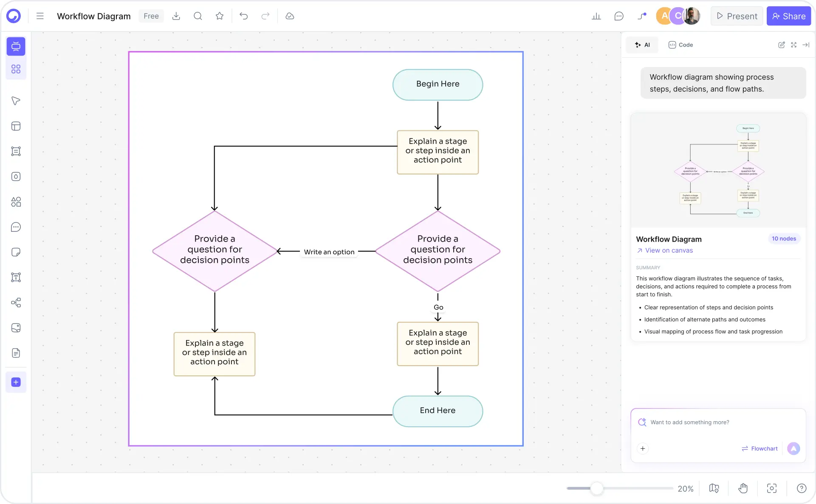Image resolution: width=816 pixels, height=504 pixels.
Task: Click the cloud sync status icon
Action: (290, 16)
